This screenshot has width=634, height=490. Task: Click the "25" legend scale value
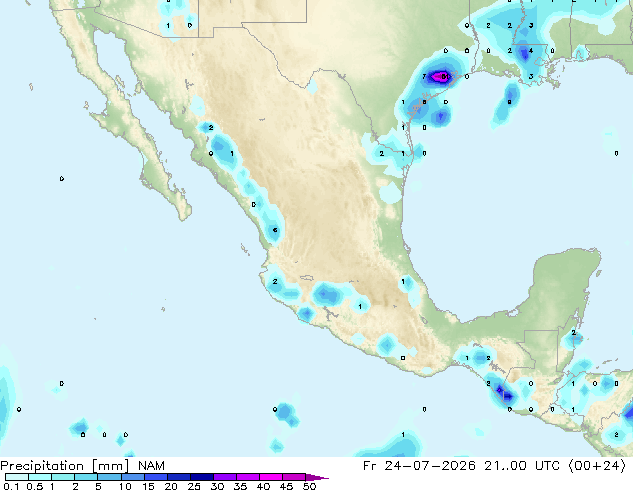tap(194, 486)
